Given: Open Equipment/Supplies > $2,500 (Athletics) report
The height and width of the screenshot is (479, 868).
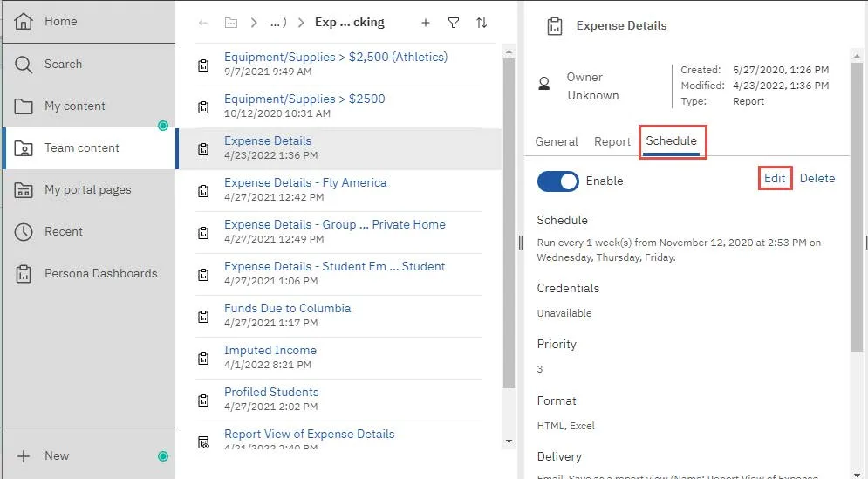Looking at the screenshot, I should [336, 57].
